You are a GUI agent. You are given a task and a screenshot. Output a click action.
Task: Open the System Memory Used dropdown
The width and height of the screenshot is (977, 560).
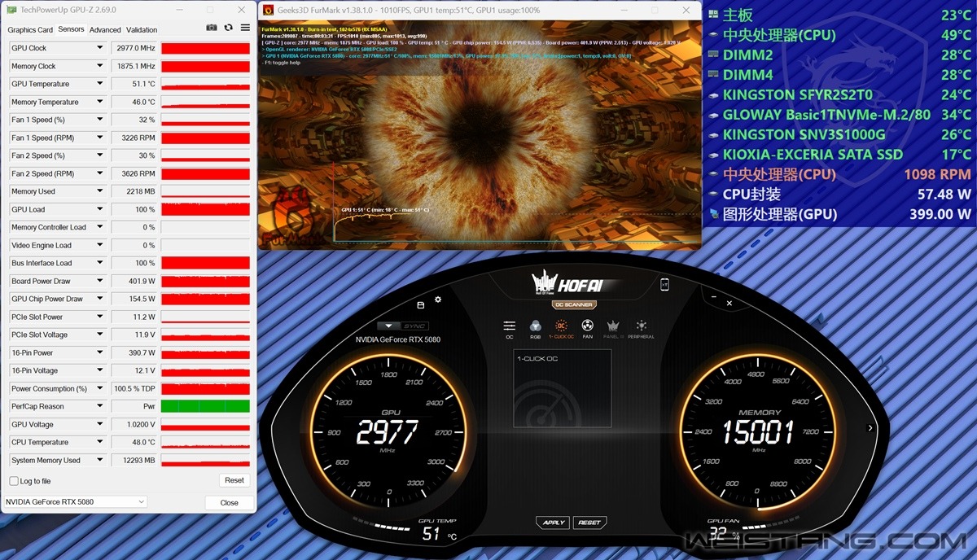[100, 460]
